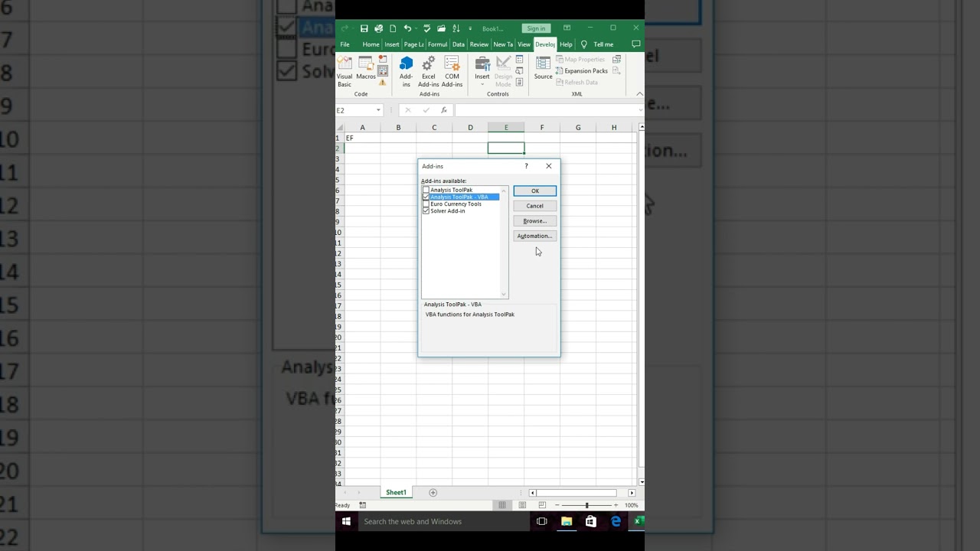
Task: Open Excel Add-ins from the ribbon
Action: click(x=429, y=71)
